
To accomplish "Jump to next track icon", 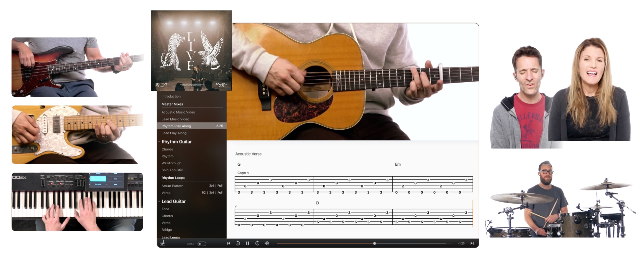I will (x=472, y=244).
